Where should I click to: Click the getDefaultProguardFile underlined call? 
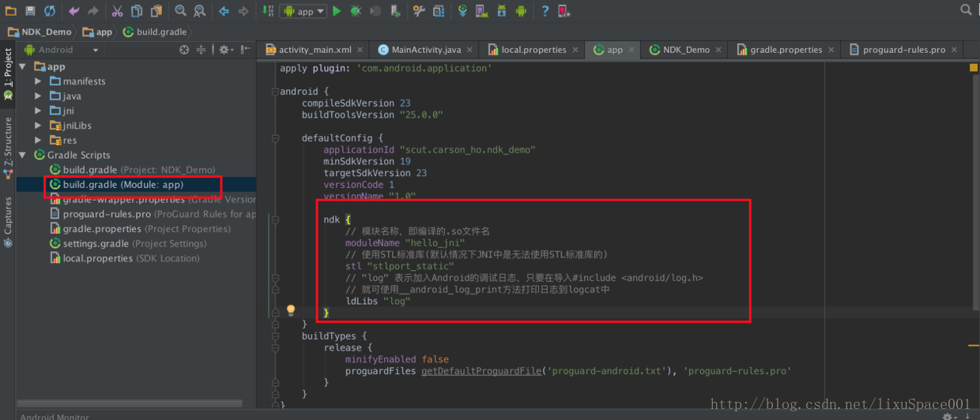[x=481, y=370]
